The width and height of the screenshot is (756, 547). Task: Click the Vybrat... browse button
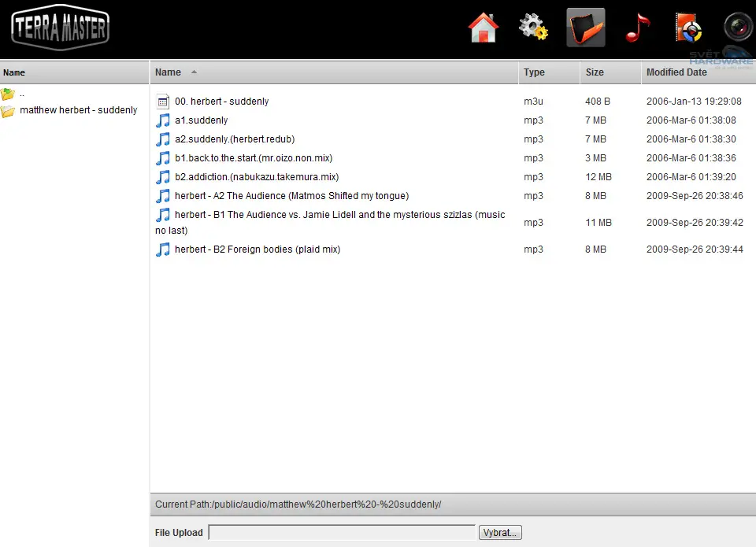coord(500,533)
